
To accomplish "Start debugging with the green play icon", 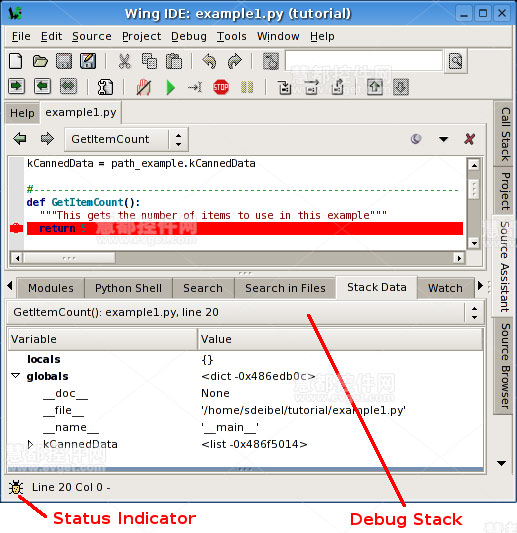I will point(170,88).
